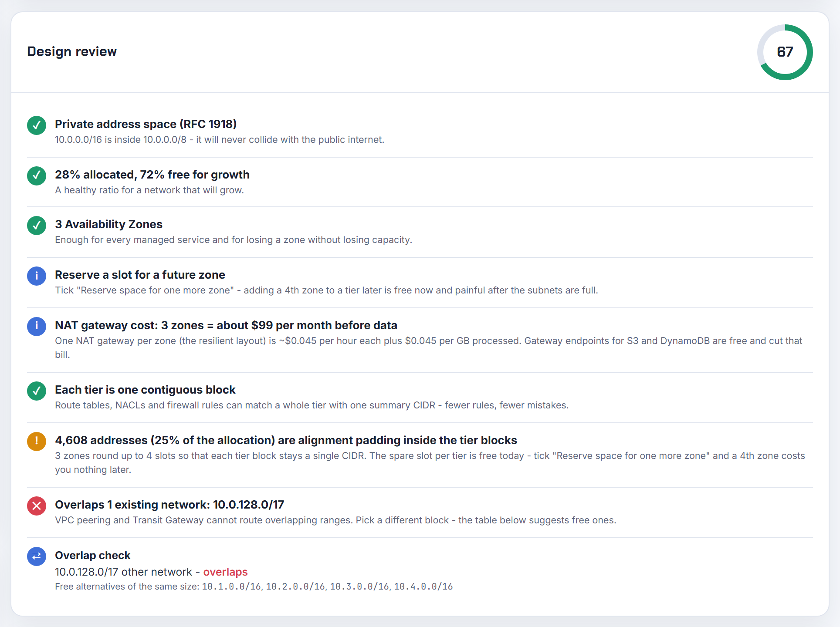840x627 pixels.
Task: Click the info icon beside NAT gateway cost
Action: click(37, 327)
